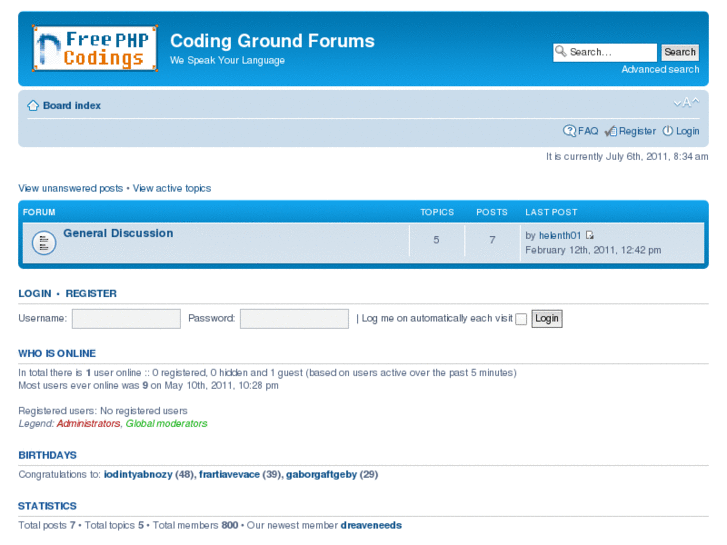The height and width of the screenshot is (545, 727).
Task: Click the STATISTICS heading
Action: pos(47,506)
